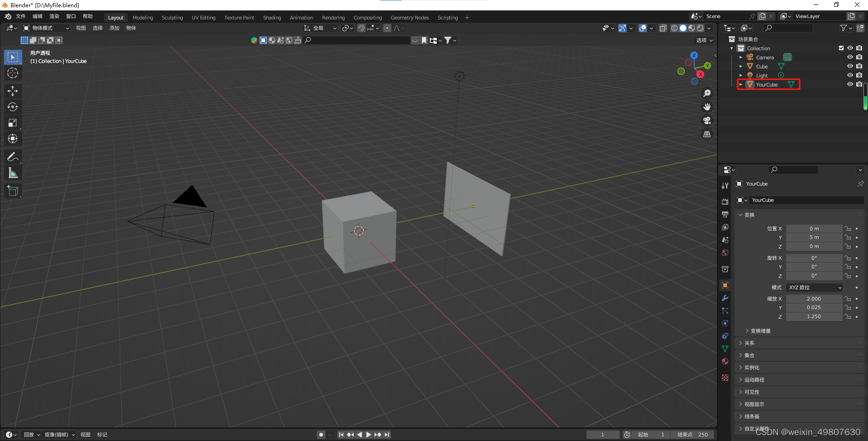Open the Physics Properties tab
The image size is (868, 441).
pos(725,323)
